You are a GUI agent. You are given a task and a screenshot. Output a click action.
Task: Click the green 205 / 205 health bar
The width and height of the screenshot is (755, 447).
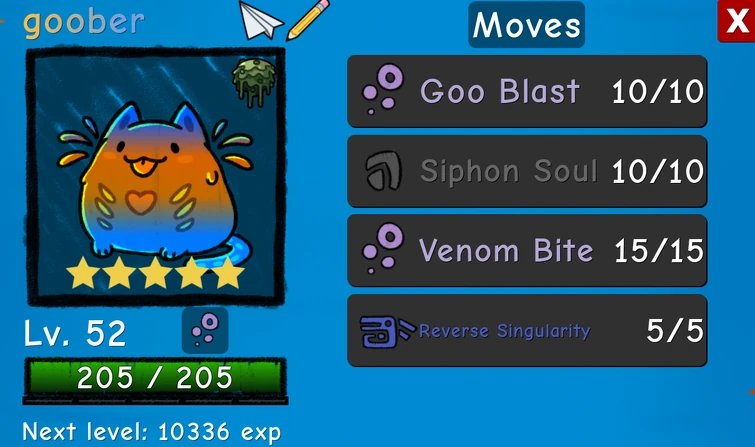pos(155,378)
